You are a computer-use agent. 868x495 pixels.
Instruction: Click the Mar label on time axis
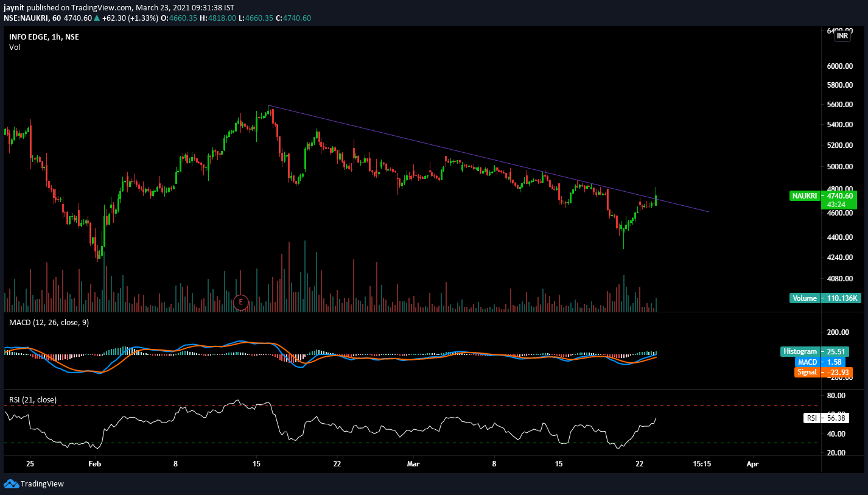pyautogui.click(x=413, y=464)
